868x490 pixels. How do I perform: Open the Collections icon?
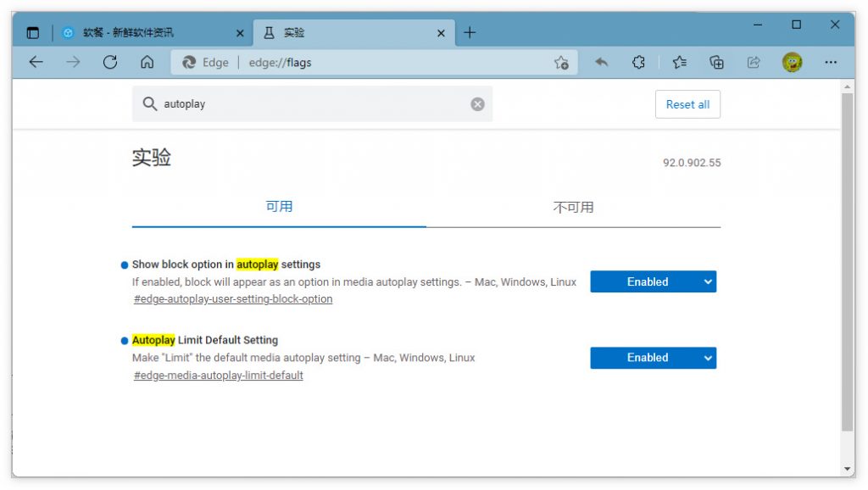click(x=716, y=62)
